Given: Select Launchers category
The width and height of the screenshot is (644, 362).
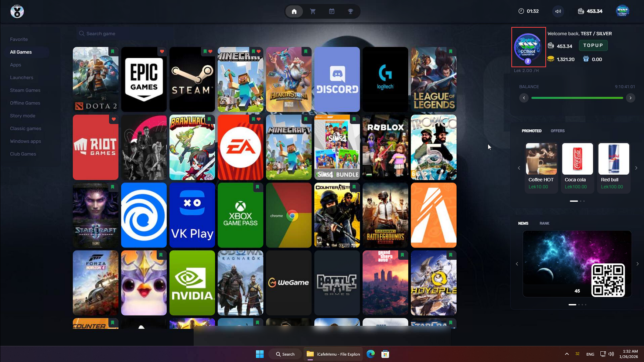Looking at the screenshot, I should point(21,78).
